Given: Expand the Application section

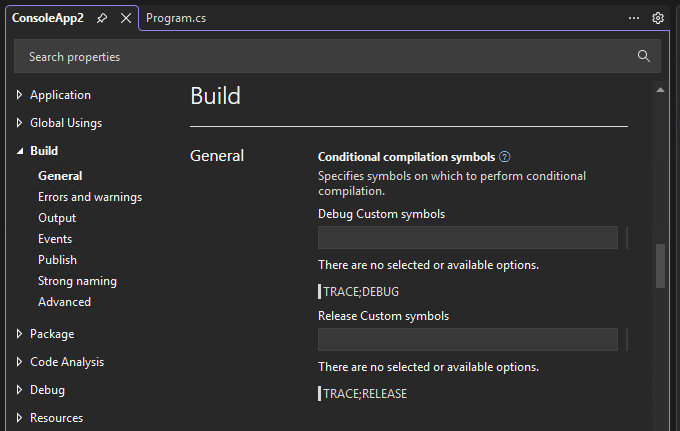Looking at the screenshot, I should coord(19,95).
